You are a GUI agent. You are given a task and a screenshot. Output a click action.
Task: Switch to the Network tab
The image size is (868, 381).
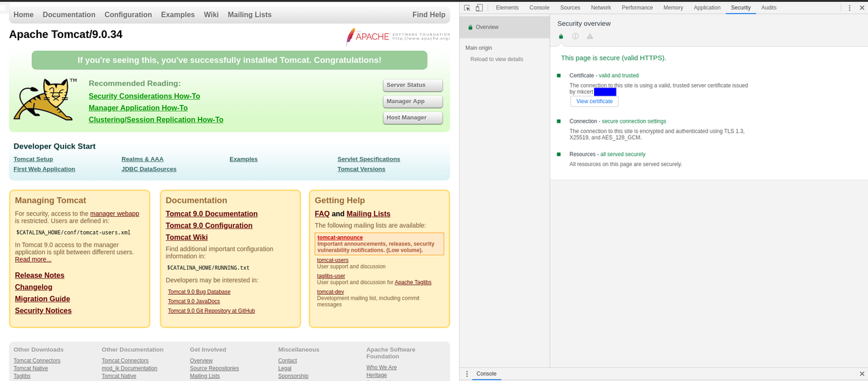point(601,7)
